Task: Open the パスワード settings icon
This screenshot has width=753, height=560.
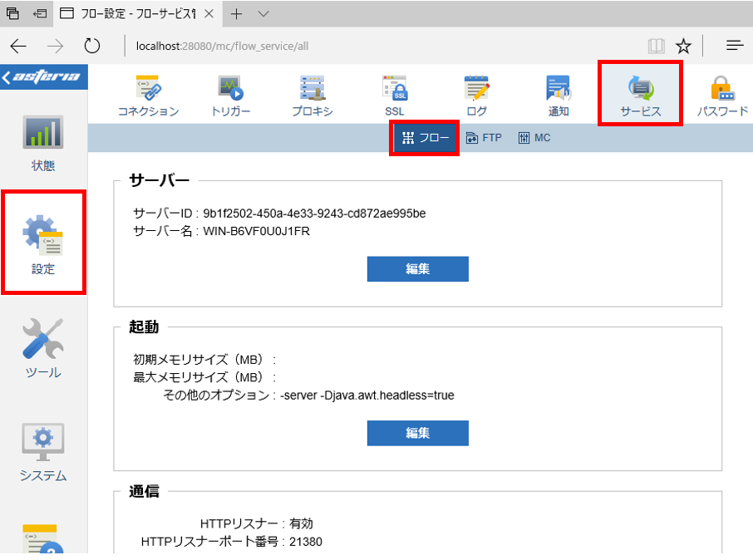Action: click(x=722, y=96)
